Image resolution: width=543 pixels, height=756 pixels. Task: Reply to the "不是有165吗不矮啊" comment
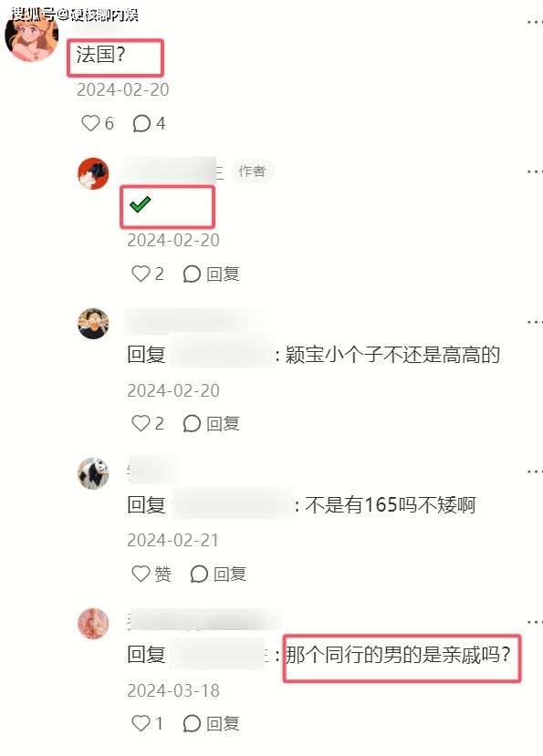218,574
